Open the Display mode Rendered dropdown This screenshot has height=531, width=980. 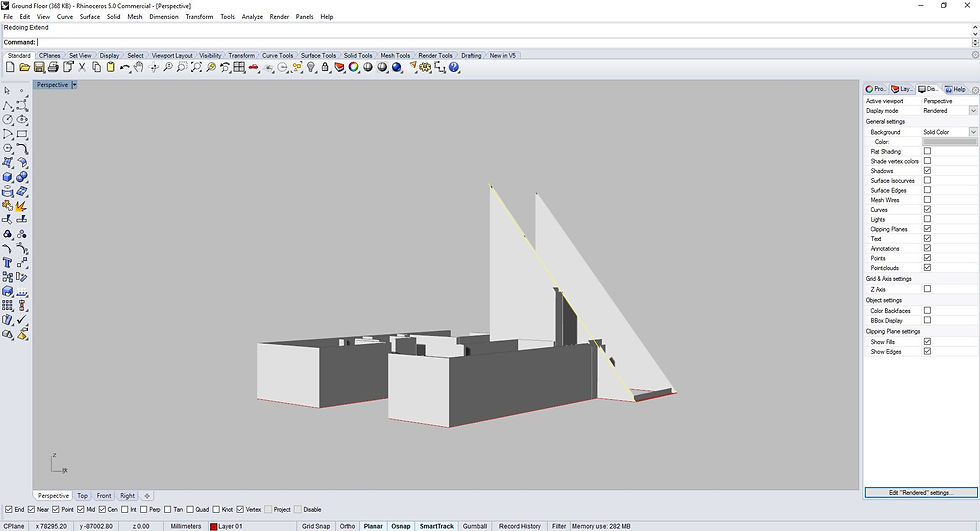coord(973,111)
